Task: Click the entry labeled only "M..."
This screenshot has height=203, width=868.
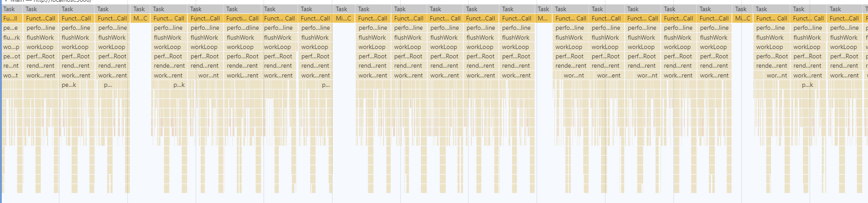Action: click(543, 18)
